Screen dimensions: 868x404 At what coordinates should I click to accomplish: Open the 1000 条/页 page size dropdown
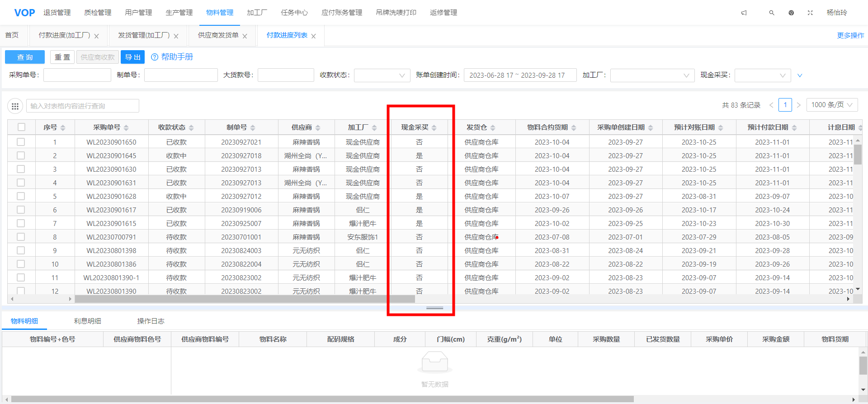(x=831, y=105)
